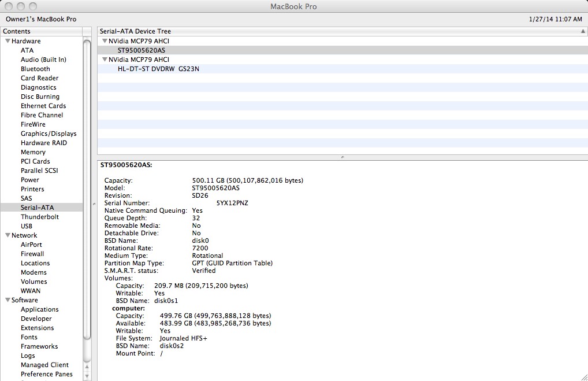The image size is (588, 381).
Task: Collapse the Hardware section triangle
Action: tap(8, 41)
